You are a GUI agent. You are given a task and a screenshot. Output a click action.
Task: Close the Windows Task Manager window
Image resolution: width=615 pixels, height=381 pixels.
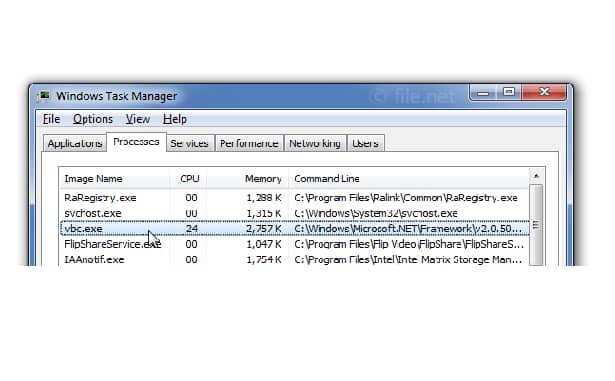click(x=544, y=93)
